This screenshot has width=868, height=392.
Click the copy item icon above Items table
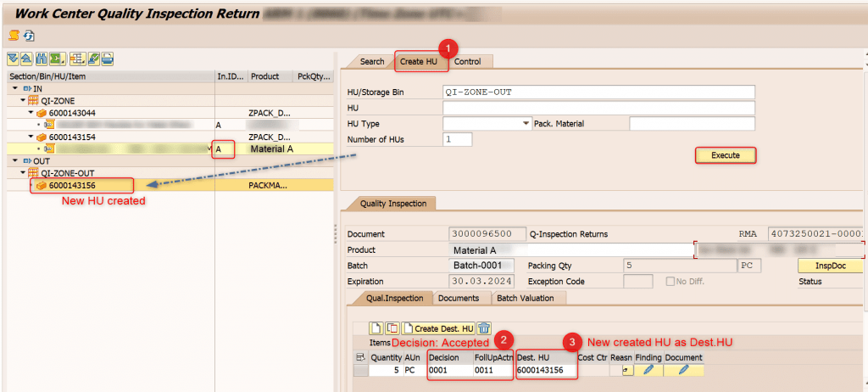point(392,328)
